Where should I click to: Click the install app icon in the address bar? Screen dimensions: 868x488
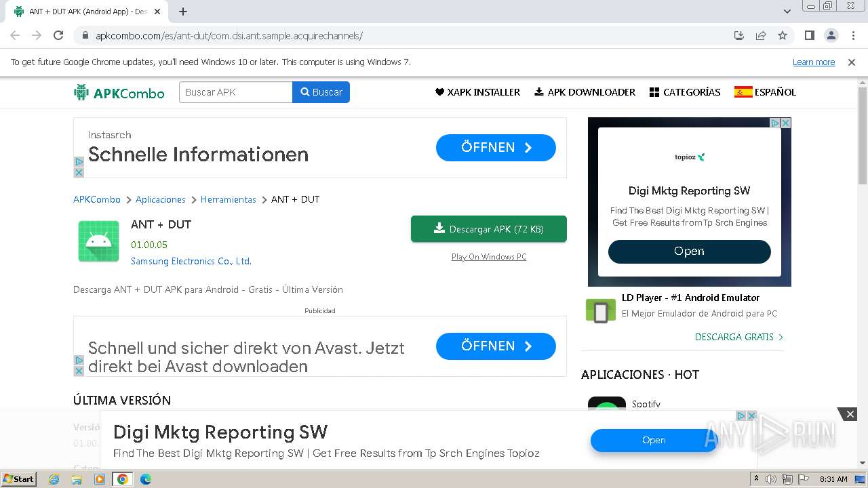click(x=739, y=35)
